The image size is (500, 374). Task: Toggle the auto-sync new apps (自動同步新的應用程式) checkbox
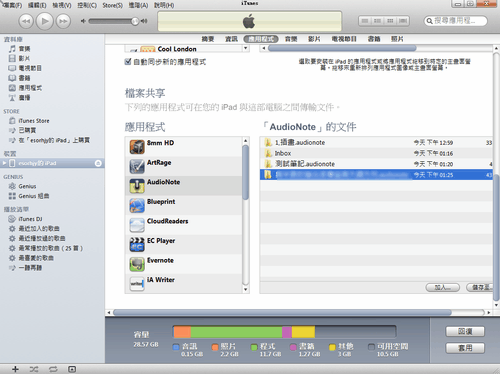pos(128,61)
